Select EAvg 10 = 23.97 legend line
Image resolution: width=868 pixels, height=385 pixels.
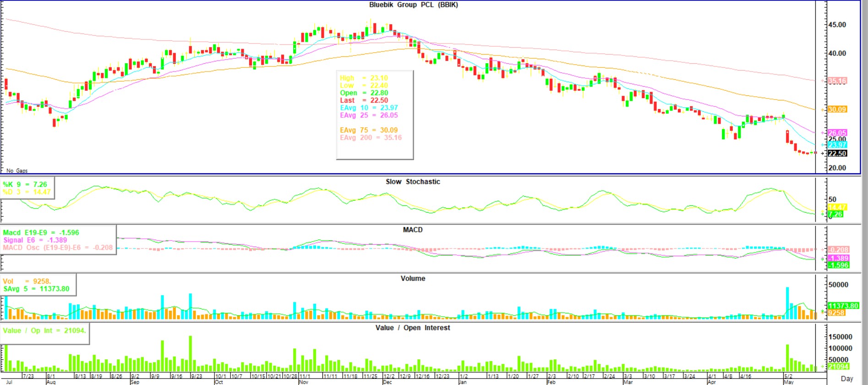[x=369, y=108]
